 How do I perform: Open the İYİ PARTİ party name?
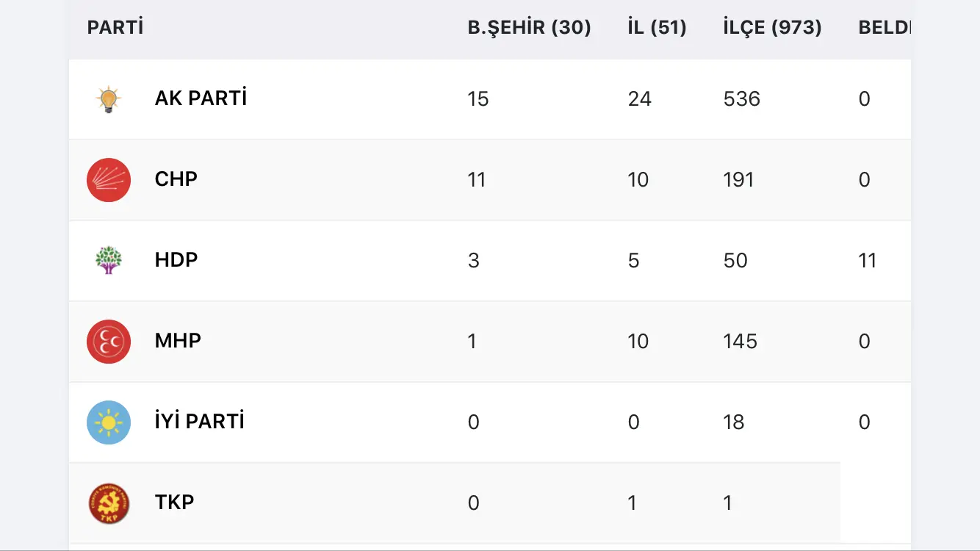200,422
